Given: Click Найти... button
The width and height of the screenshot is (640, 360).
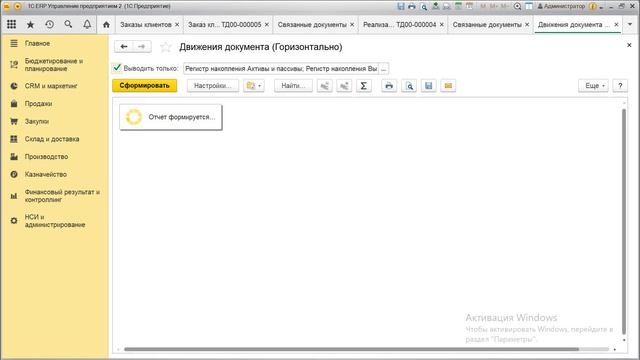Looking at the screenshot, I should tap(293, 86).
